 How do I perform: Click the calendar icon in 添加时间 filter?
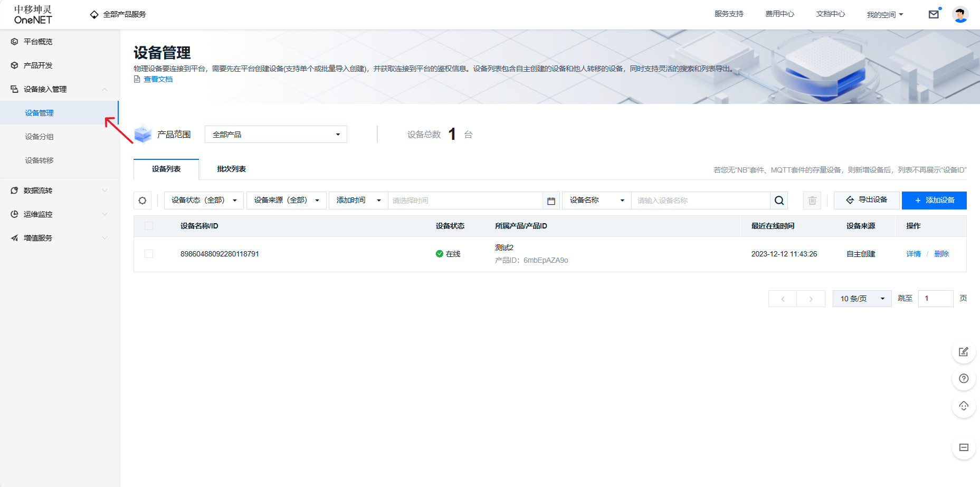[x=551, y=200]
